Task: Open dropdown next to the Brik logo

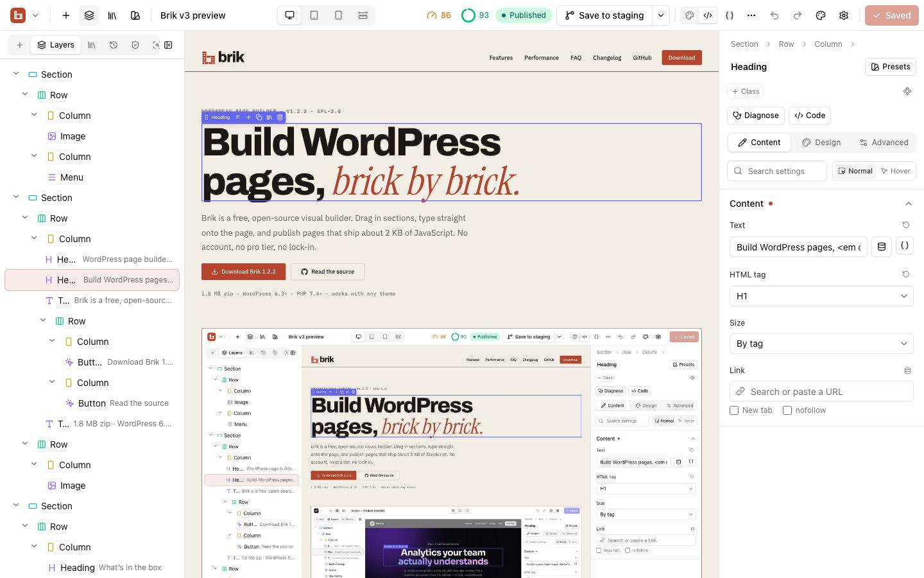Action: point(35,15)
